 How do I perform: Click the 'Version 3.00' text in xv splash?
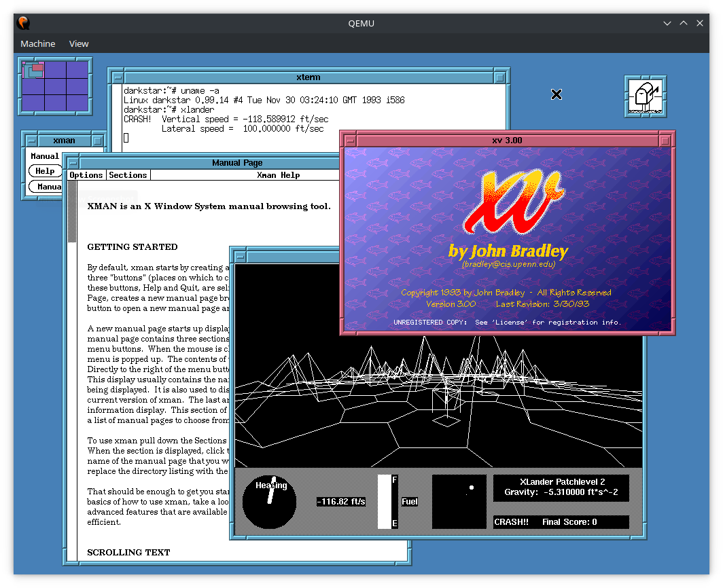[451, 304]
